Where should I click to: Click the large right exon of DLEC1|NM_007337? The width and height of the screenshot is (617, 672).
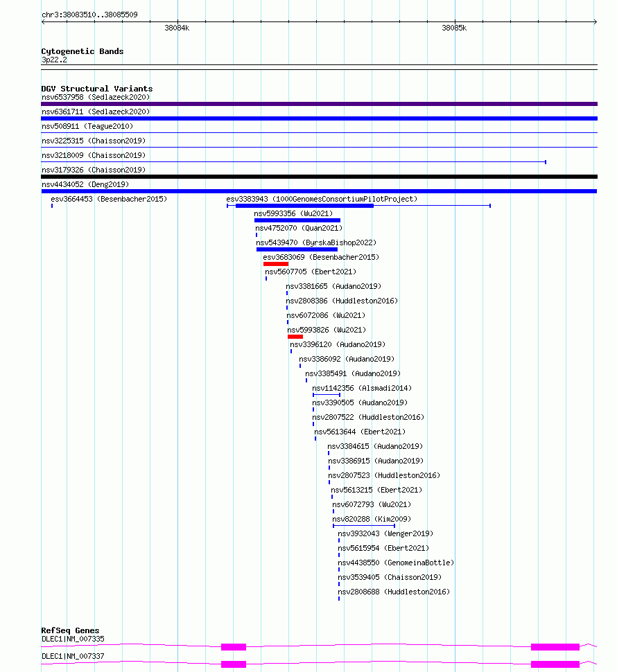[555, 664]
